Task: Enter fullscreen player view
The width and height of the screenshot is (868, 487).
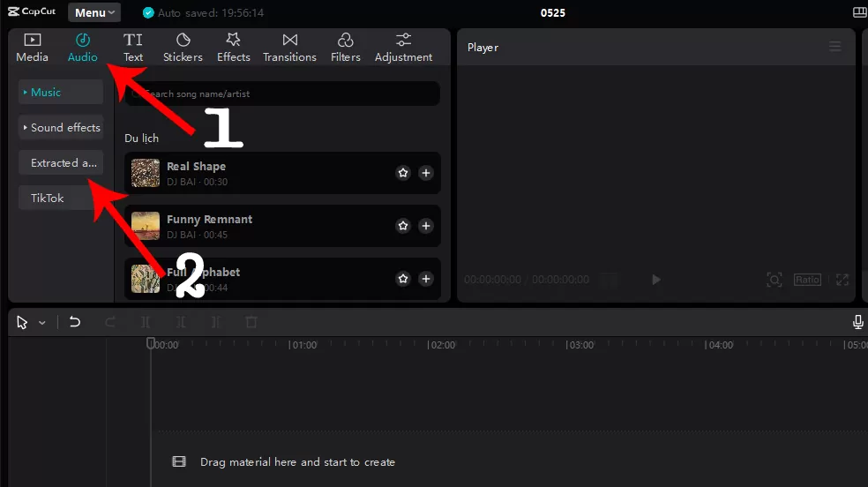Action: 842,280
